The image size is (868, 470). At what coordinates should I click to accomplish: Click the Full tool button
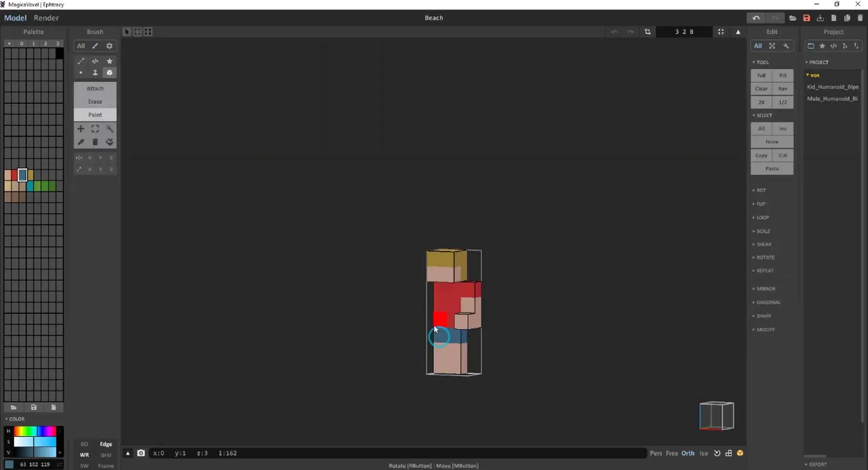click(x=762, y=75)
